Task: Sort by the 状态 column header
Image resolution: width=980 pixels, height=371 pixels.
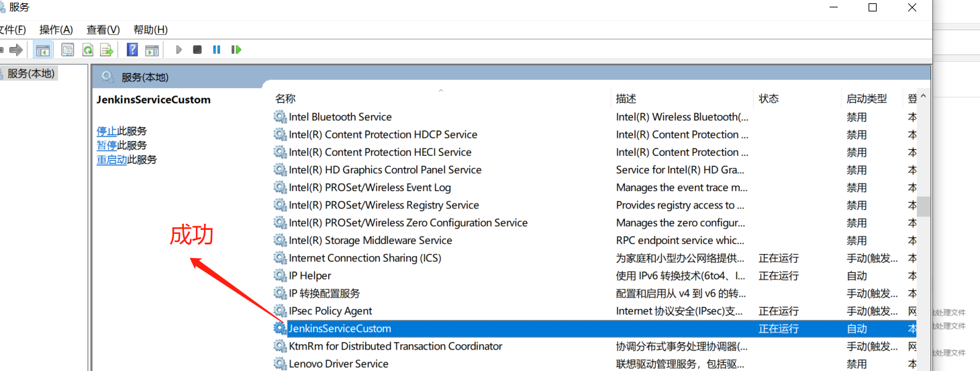Action: (769, 99)
